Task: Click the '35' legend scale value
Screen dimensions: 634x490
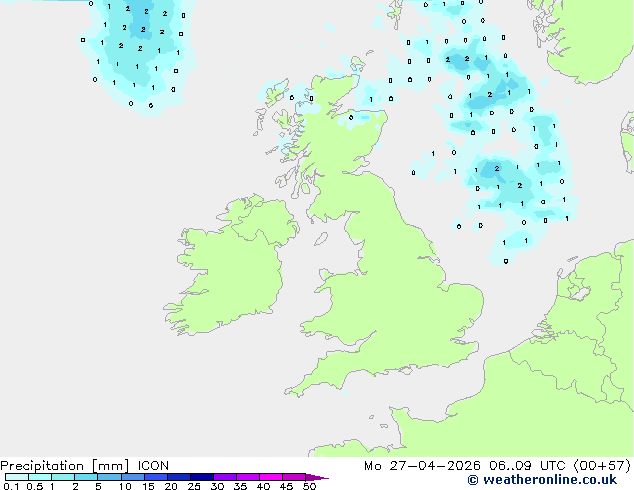Action: [240, 486]
